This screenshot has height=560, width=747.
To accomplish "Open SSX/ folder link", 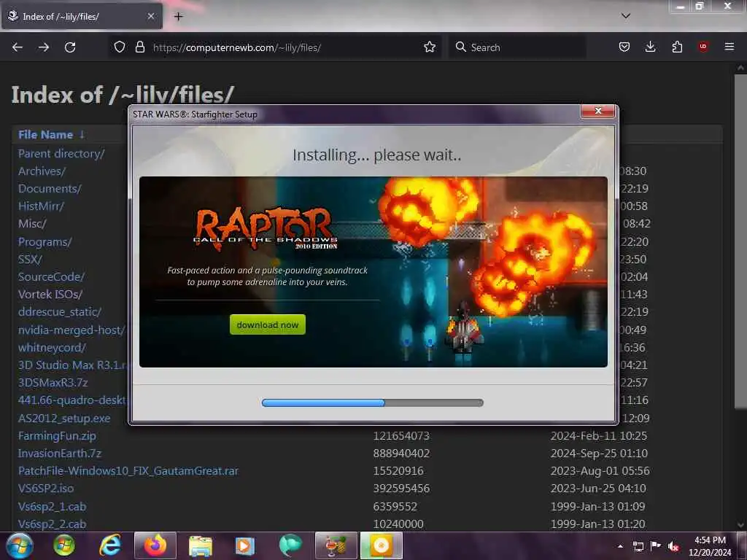I will tap(30, 260).
